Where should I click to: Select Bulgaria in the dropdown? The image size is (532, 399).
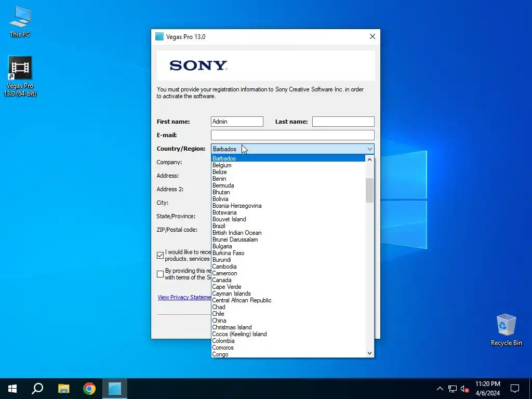point(288,246)
